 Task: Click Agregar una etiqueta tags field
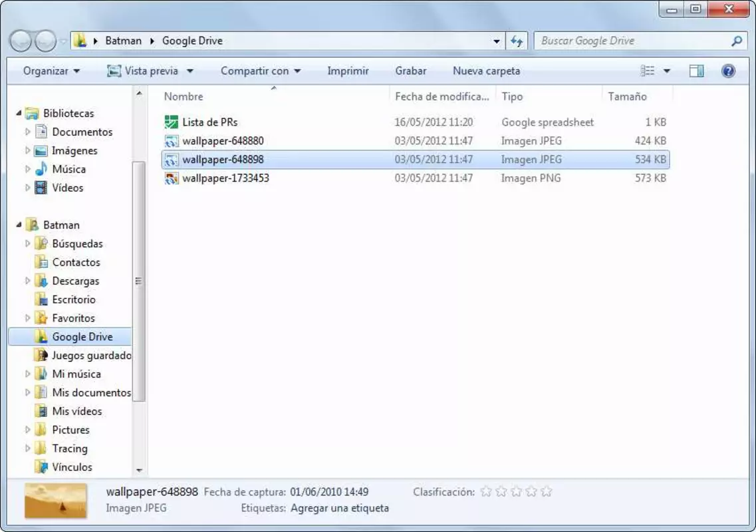pos(339,508)
